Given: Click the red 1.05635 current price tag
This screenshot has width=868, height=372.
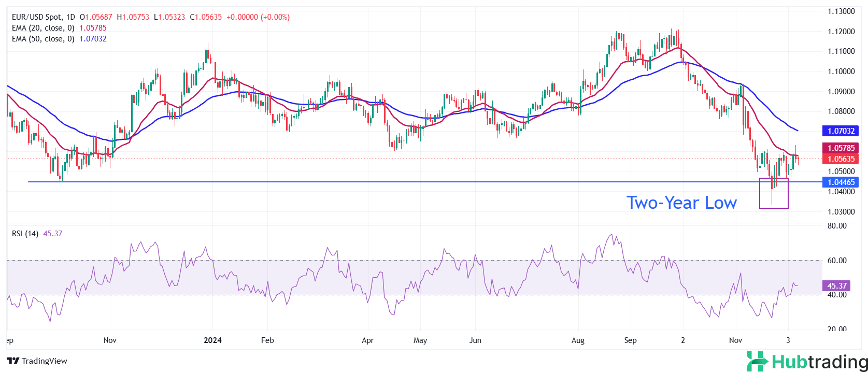Looking at the screenshot, I should tap(840, 159).
